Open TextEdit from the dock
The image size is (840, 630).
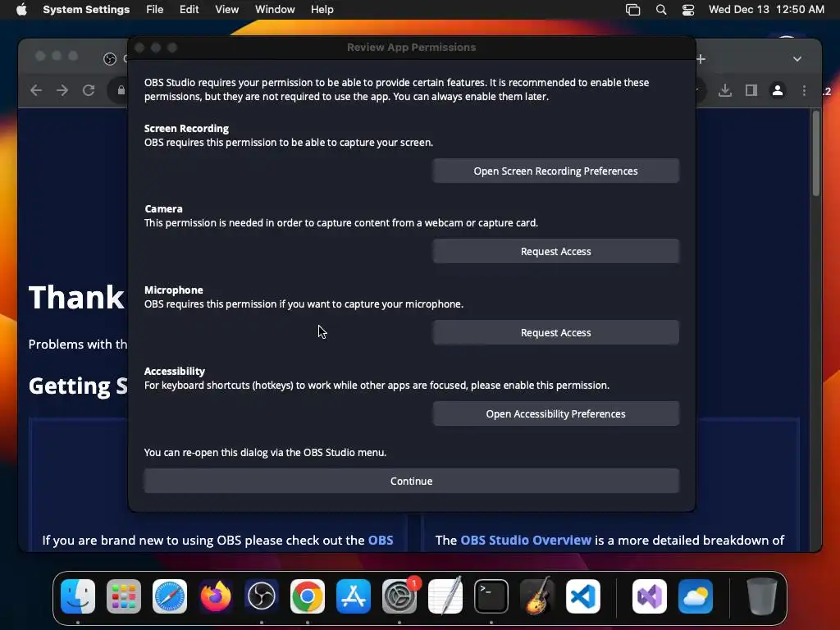[x=445, y=596]
